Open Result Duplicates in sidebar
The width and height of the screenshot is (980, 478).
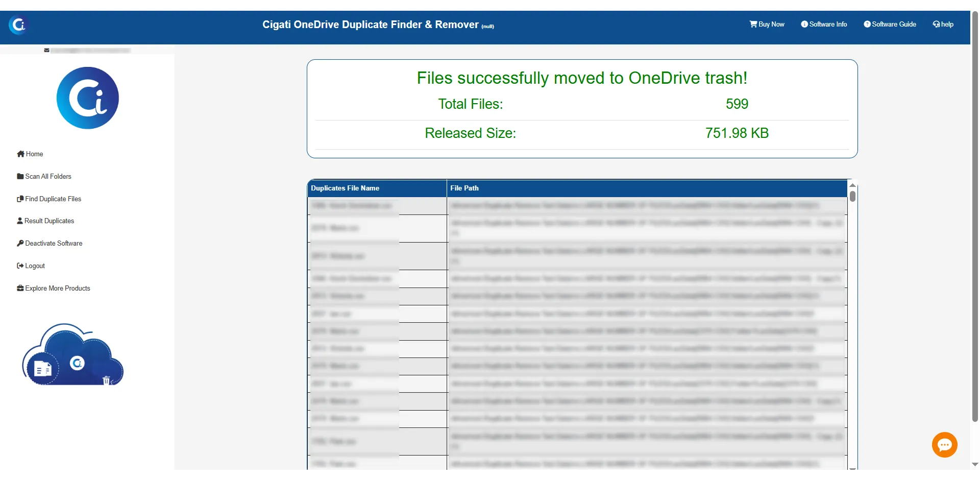pos(45,221)
